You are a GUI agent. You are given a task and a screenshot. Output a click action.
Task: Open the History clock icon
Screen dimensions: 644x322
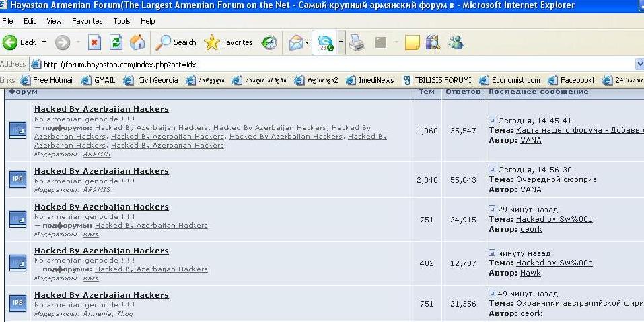point(269,42)
